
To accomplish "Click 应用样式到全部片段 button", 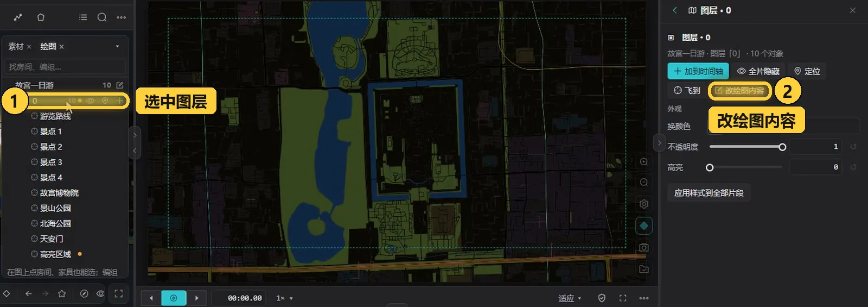I will point(709,193).
